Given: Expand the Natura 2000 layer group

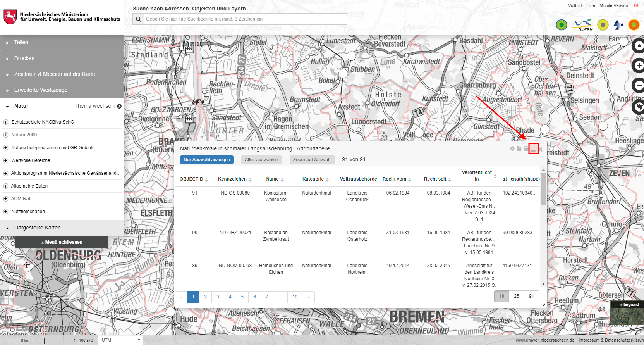Looking at the screenshot, I should click(6, 135).
